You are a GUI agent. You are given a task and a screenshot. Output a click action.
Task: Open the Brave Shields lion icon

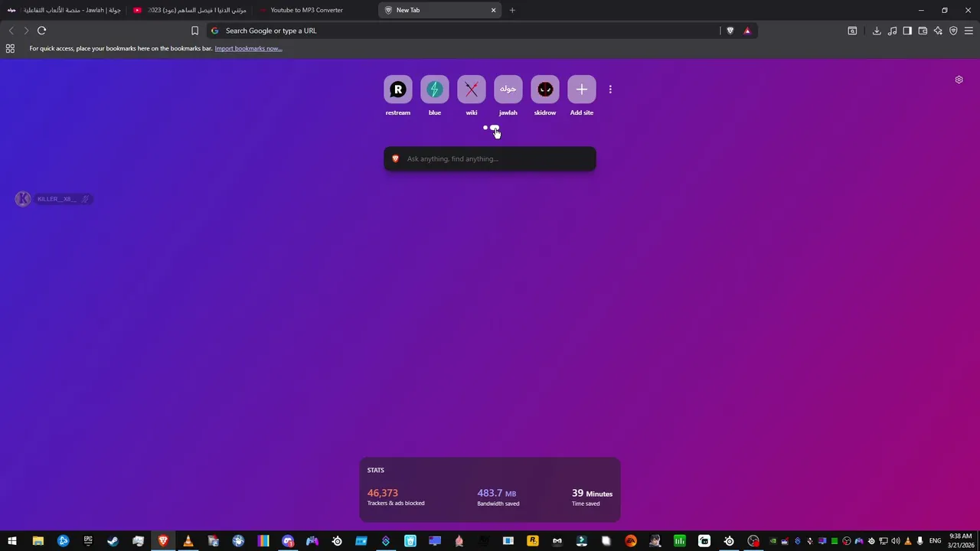(730, 31)
